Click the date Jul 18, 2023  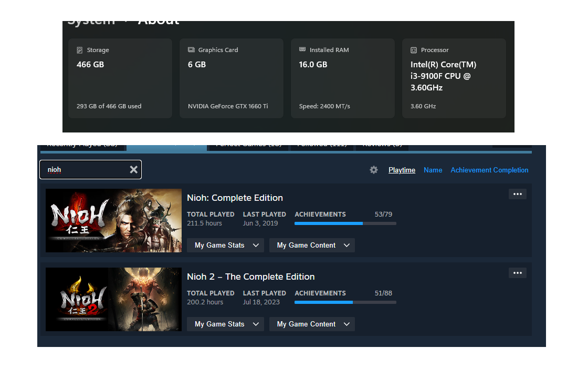click(261, 302)
